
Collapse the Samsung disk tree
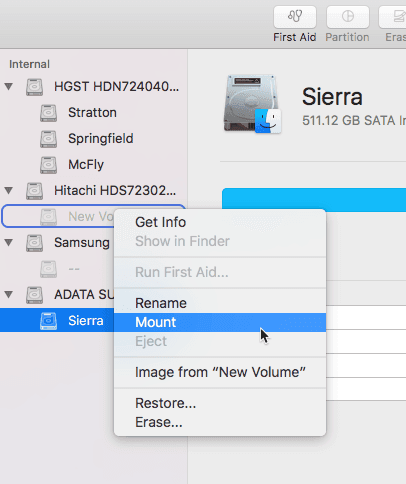tap(9, 243)
